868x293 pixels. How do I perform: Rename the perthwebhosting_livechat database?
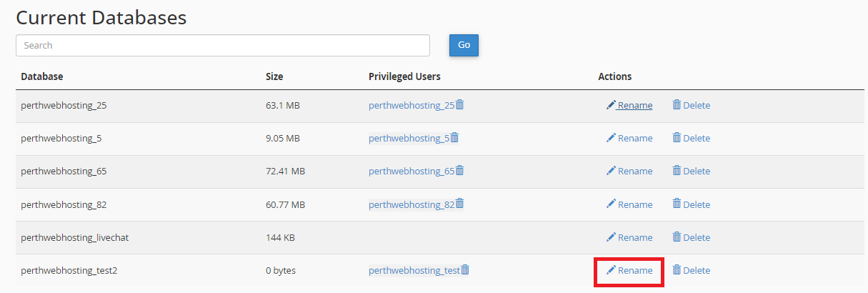pos(629,237)
